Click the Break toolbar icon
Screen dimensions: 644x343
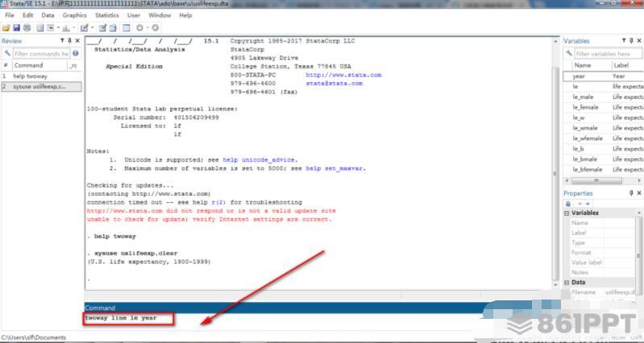coord(156,28)
